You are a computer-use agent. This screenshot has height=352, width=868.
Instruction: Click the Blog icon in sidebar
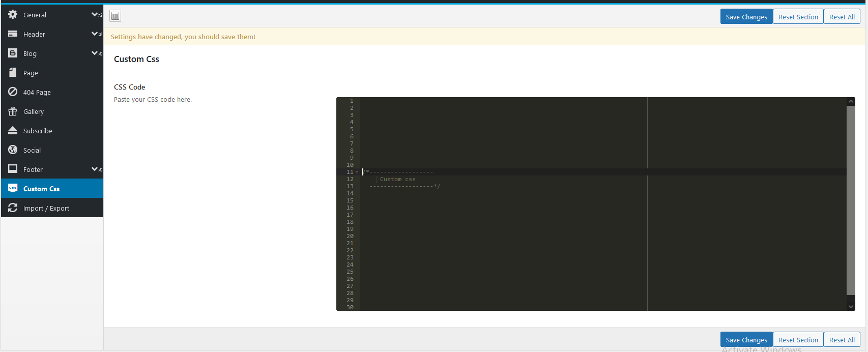(x=13, y=53)
